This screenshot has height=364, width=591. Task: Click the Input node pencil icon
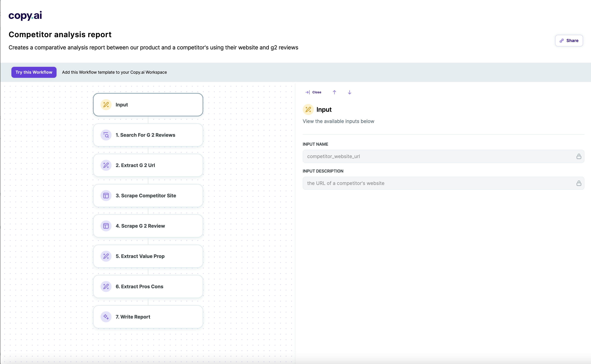(x=106, y=105)
